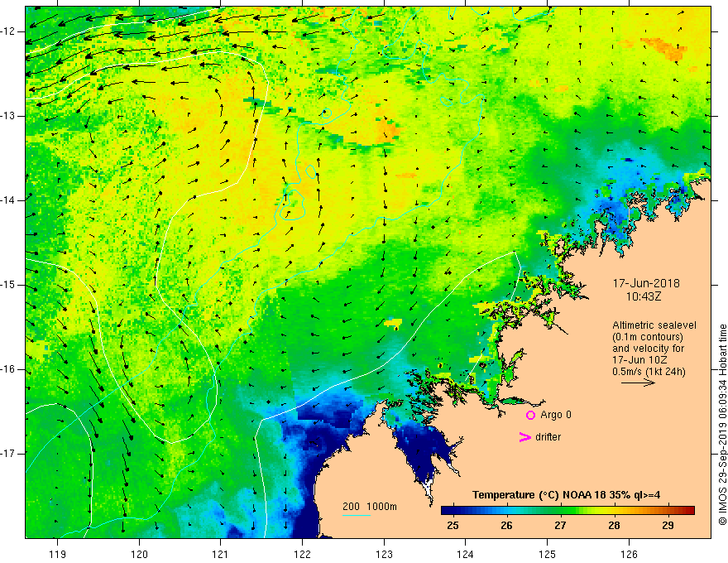Image resolution: width=728 pixels, height=563 pixels.
Task: Click the color bar label '27'
Action: coord(560,526)
